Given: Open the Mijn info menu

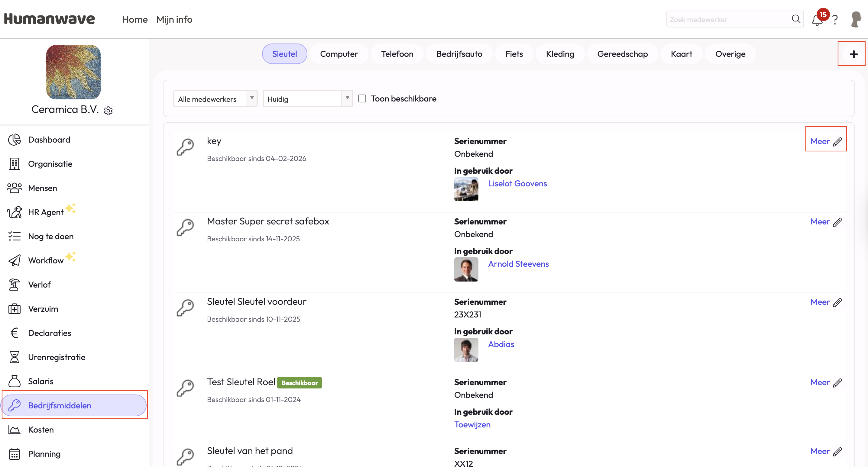Looking at the screenshot, I should pos(174,20).
